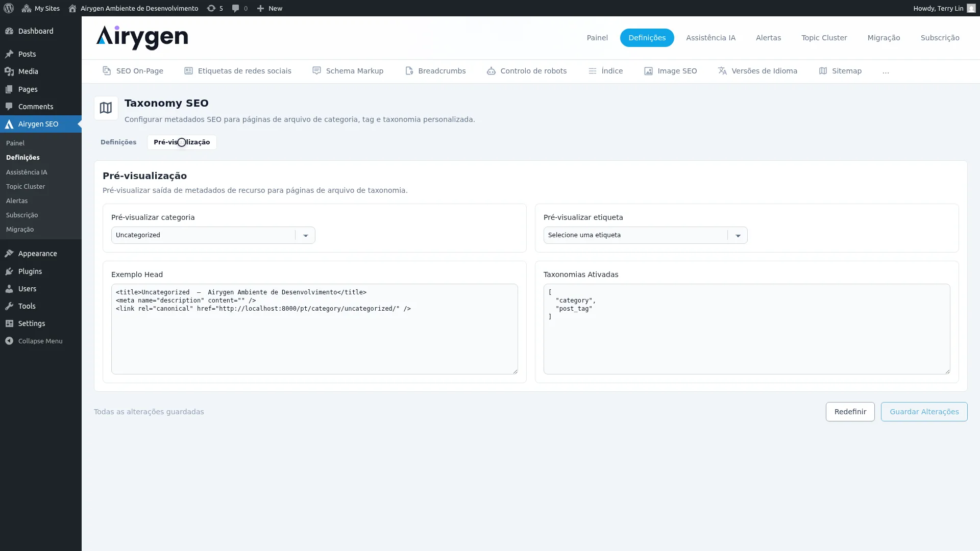Image resolution: width=980 pixels, height=551 pixels.
Task: Open Alertas in the sidebar submenu
Action: tap(17, 201)
